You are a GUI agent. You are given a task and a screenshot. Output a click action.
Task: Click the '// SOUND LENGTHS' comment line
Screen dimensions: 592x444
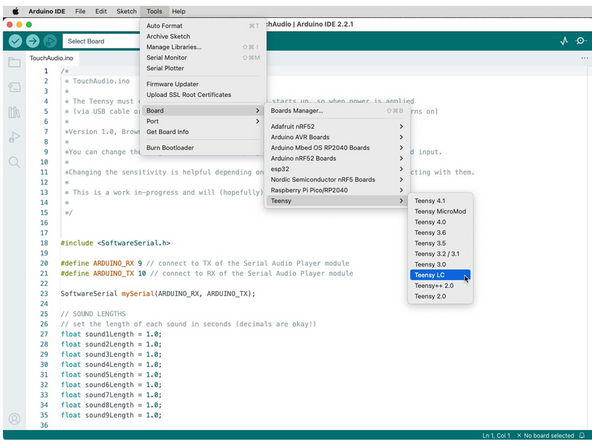click(x=93, y=314)
